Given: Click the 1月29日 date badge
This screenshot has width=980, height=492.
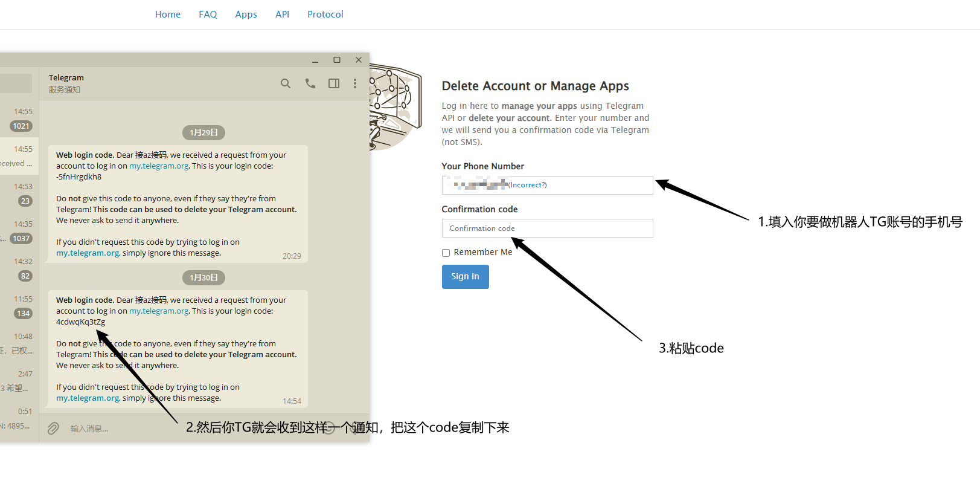Looking at the screenshot, I should click(x=203, y=132).
